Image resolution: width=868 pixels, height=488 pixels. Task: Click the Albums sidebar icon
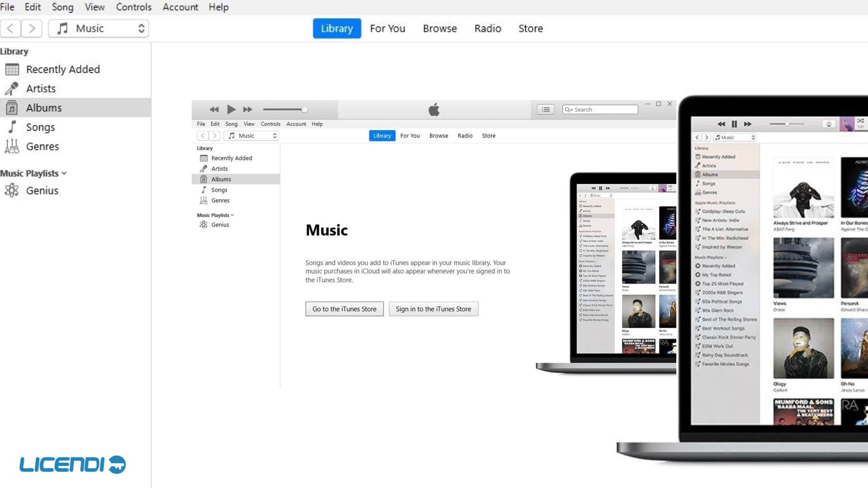(x=11, y=107)
